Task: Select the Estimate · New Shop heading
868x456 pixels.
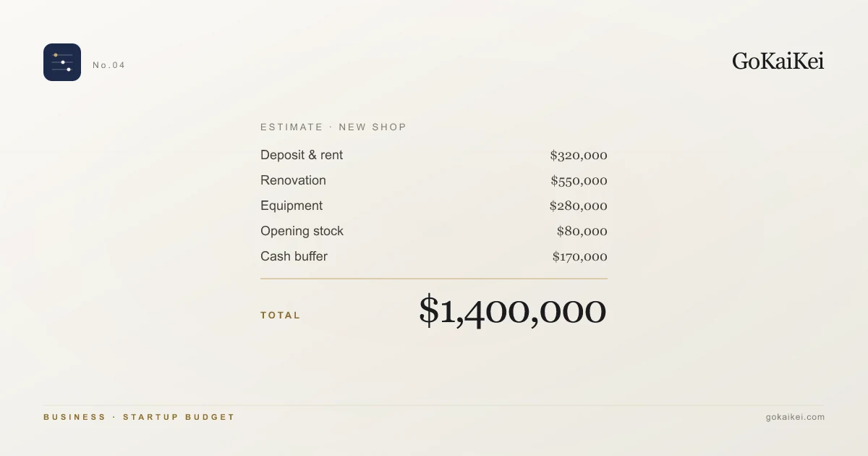Action: tap(333, 127)
